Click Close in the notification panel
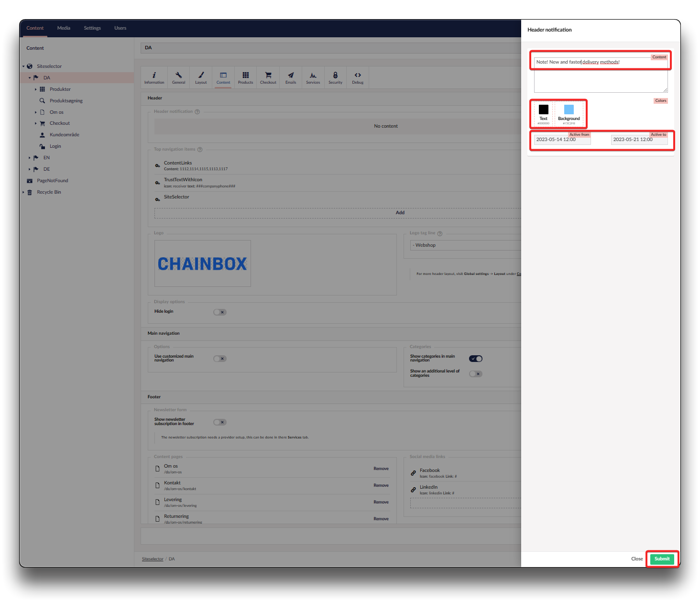 [x=636, y=559]
